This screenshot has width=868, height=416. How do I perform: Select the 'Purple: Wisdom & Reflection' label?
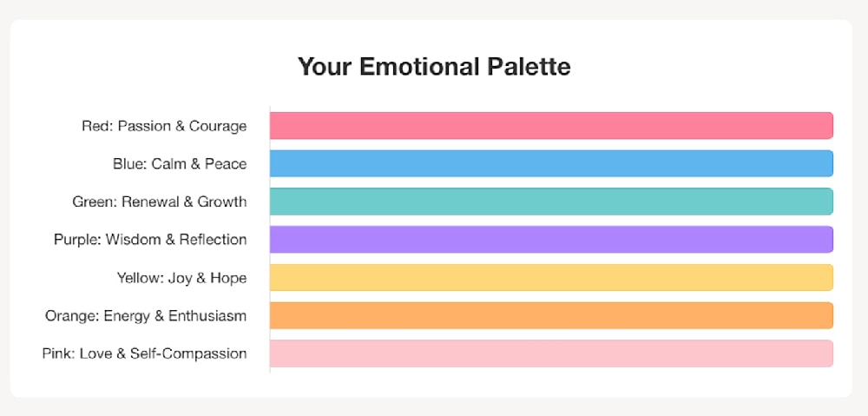pos(150,240)
